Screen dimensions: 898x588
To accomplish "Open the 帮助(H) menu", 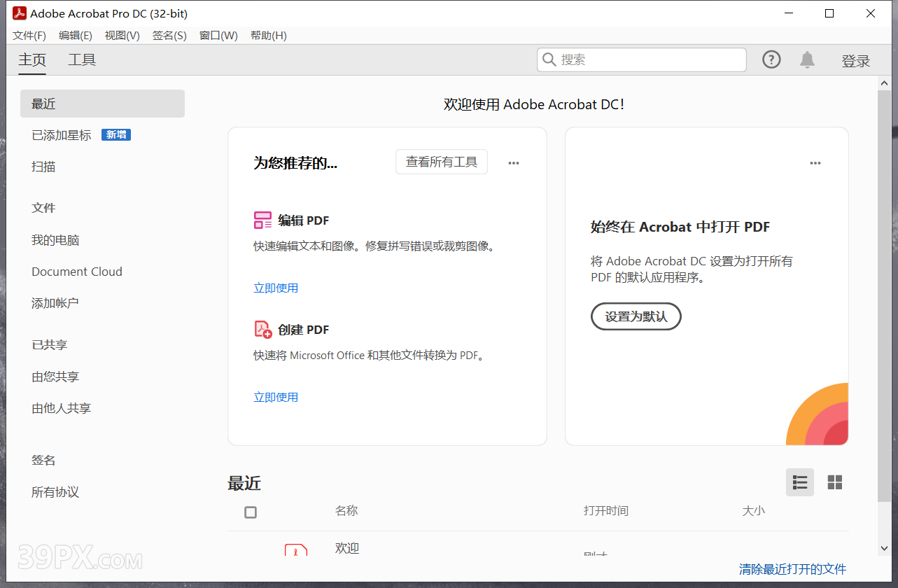I will pos(269,36).
